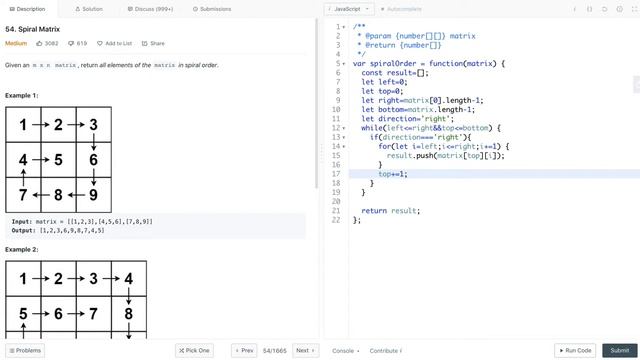Submit the solution

point(620,351)
